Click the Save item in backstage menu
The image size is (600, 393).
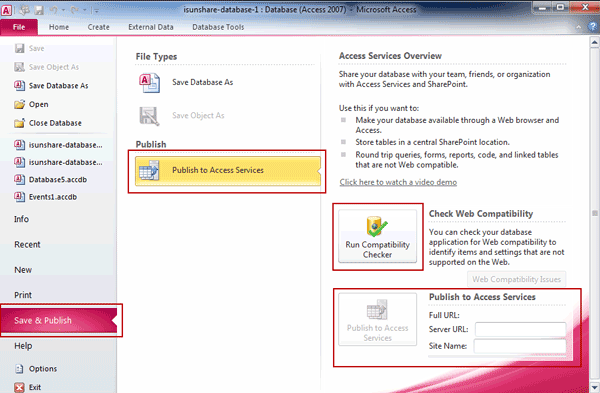tap(30, 48)
